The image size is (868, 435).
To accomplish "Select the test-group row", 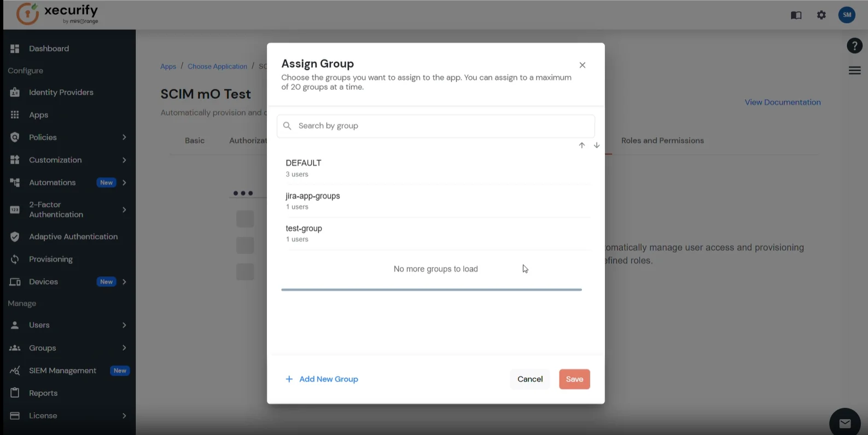I will tap(436, 234).
